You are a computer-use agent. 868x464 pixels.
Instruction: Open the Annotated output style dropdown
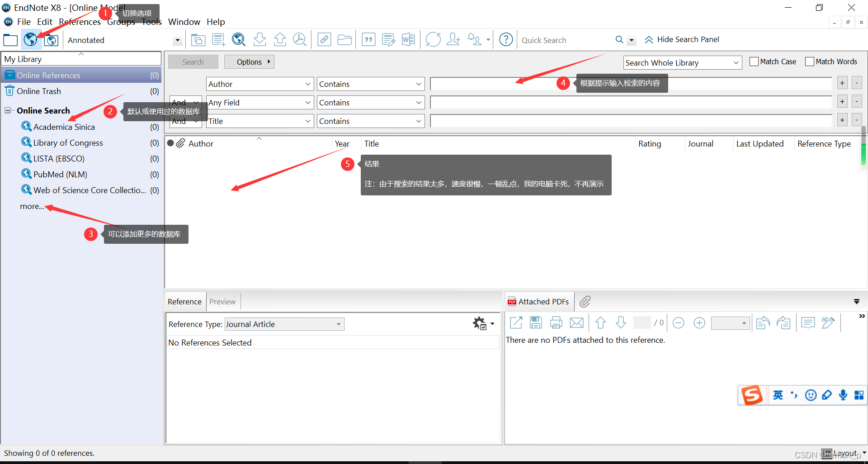point(178,40)
